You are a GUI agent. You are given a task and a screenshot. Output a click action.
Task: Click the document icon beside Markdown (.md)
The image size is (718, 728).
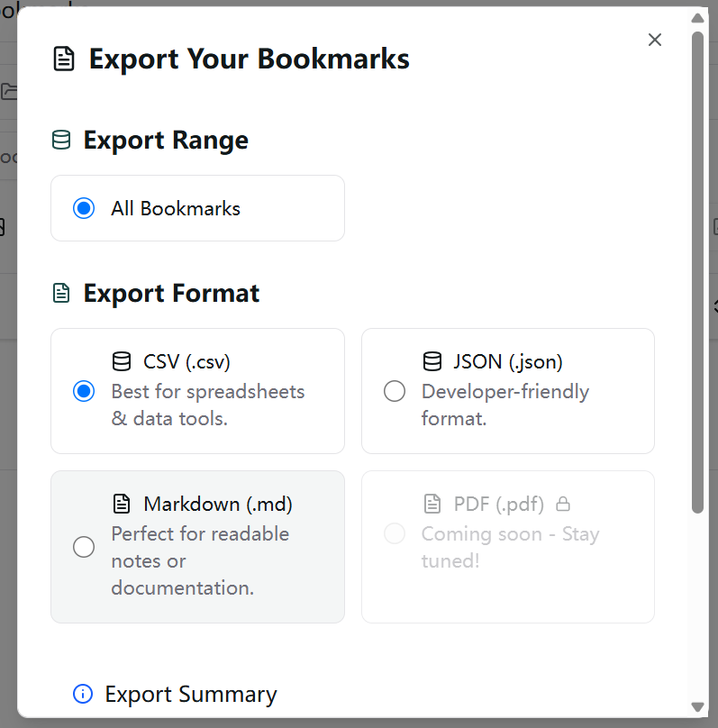122,504
